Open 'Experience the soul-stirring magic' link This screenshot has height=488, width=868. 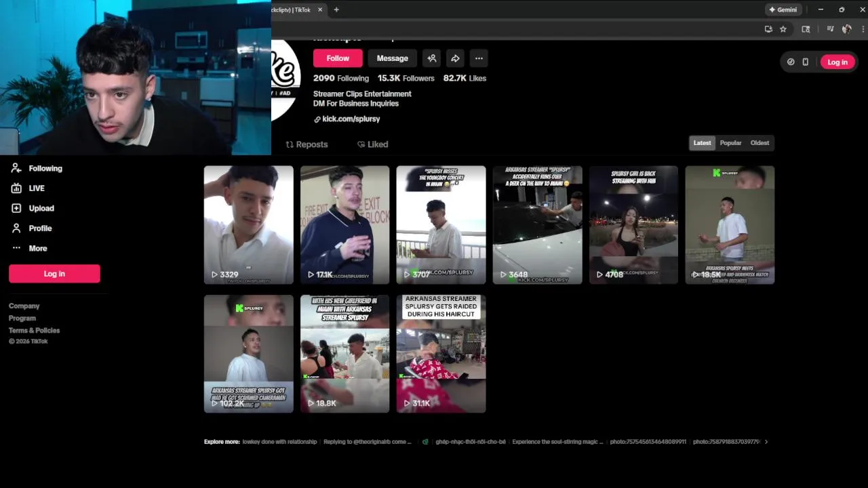[x=557, y=442]
